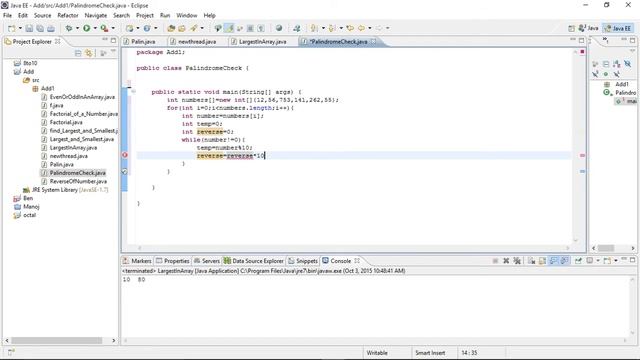Click the Open Web Browser globe icon

pyautogui.click(x=279, y=28)
